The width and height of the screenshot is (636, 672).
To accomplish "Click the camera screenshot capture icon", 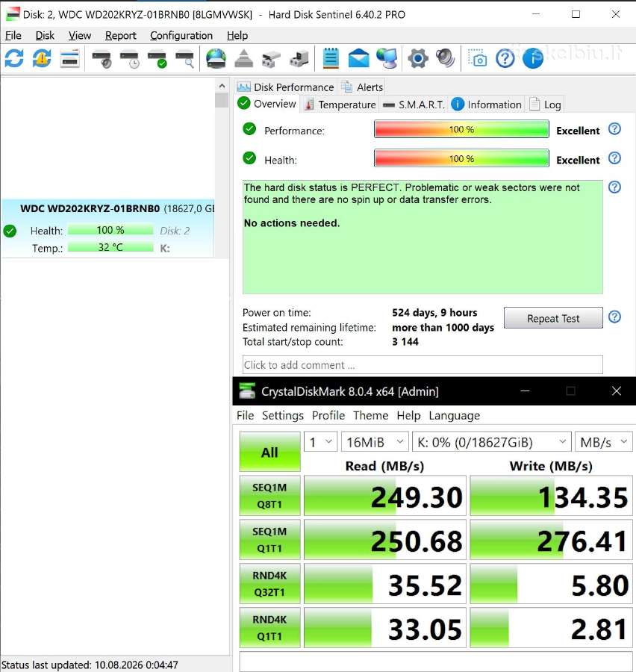I will click(478, 57).
